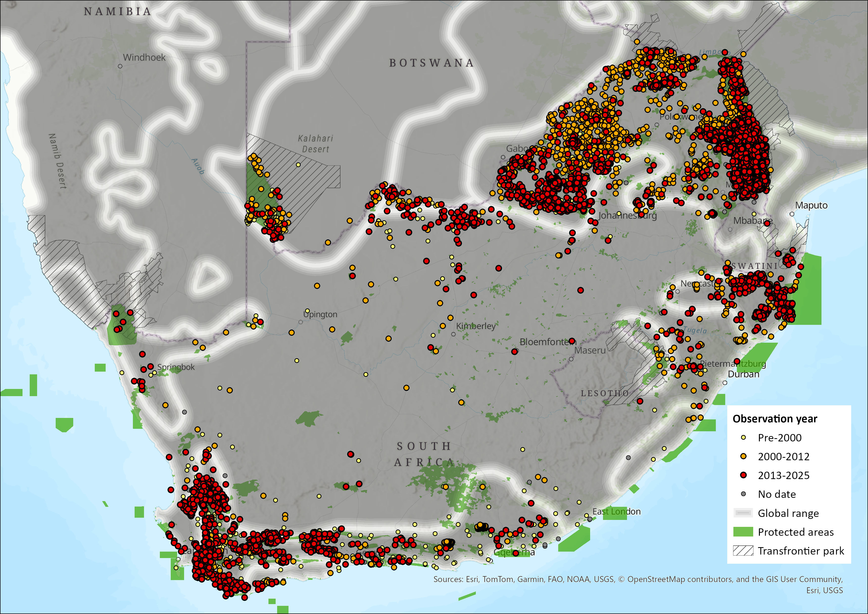Click the LESOTHO country label
The image size is (868, 614).
tap(604, 393)
